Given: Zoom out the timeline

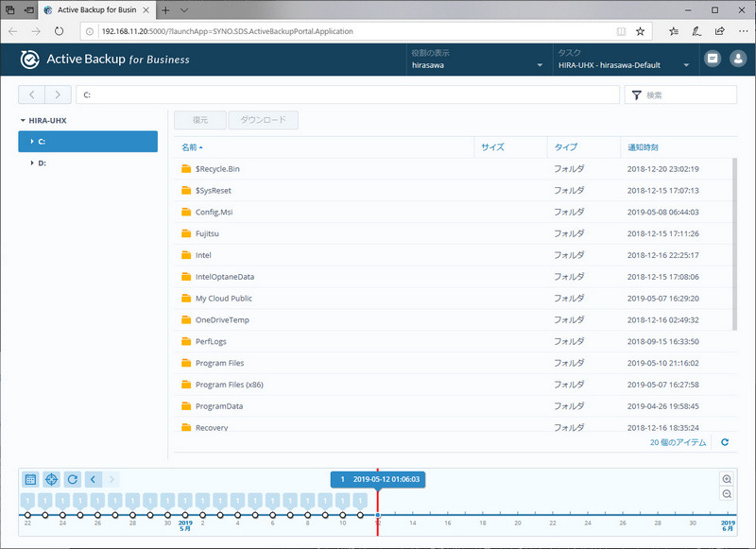Looking at the screenshot, I should (x=727, y=494).
